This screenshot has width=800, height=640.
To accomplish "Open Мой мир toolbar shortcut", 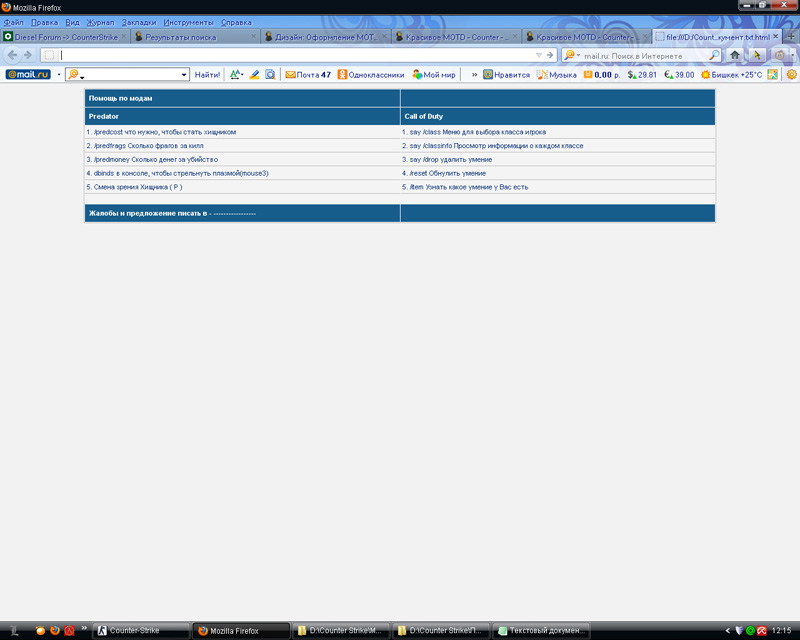I will (x=434, y=75).
